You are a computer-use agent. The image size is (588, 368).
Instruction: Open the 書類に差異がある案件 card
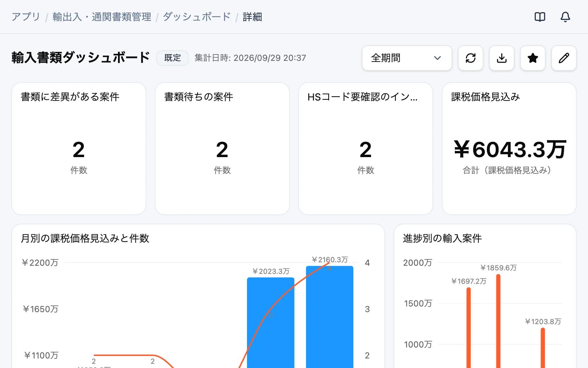coord(79,149)
